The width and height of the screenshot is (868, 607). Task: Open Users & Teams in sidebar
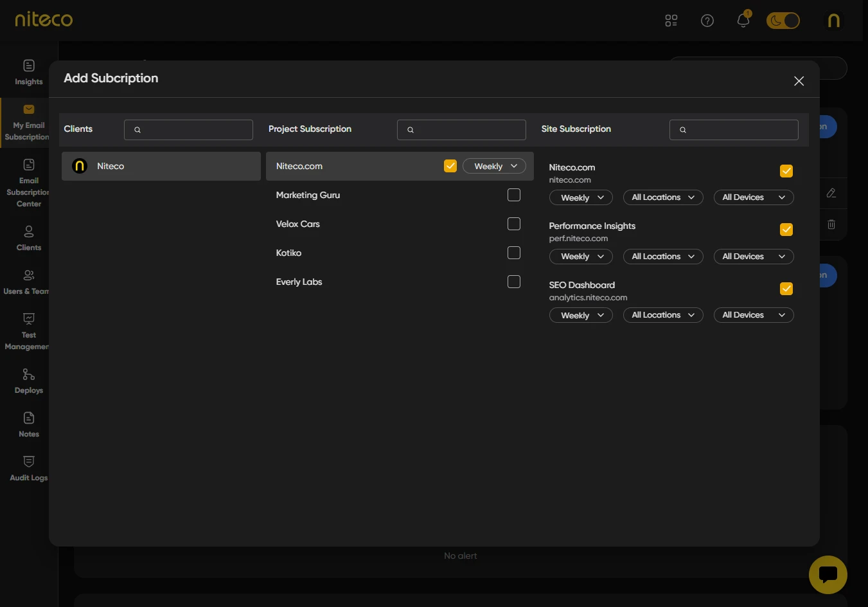(27, 282)
